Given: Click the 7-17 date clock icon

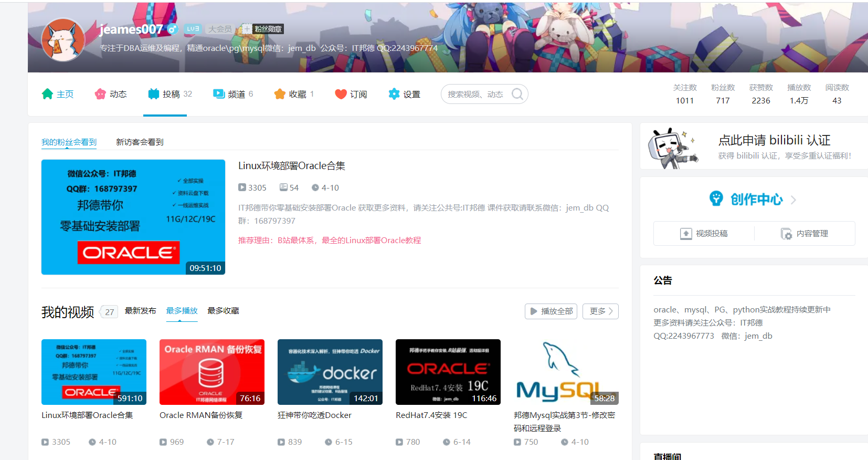Looking at the screenshot, I should [210, 442].
